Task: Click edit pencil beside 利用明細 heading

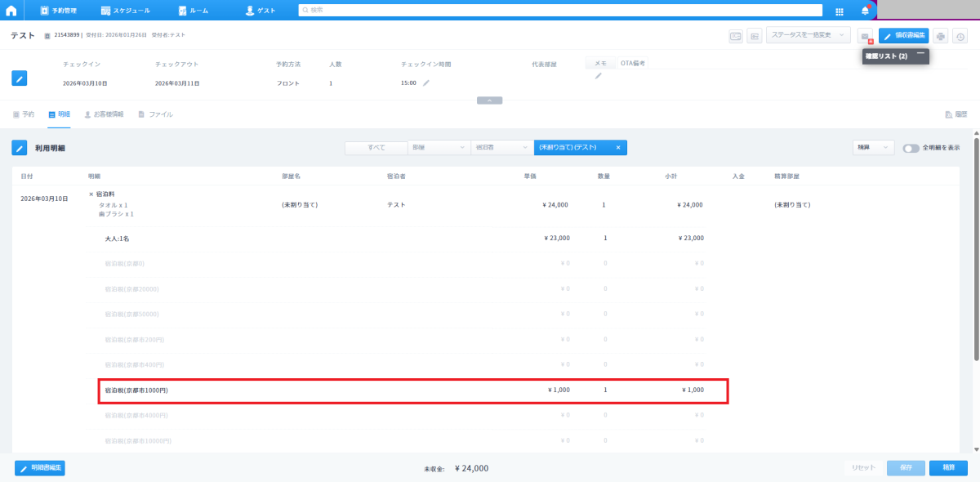Action: tap(20, 148)
